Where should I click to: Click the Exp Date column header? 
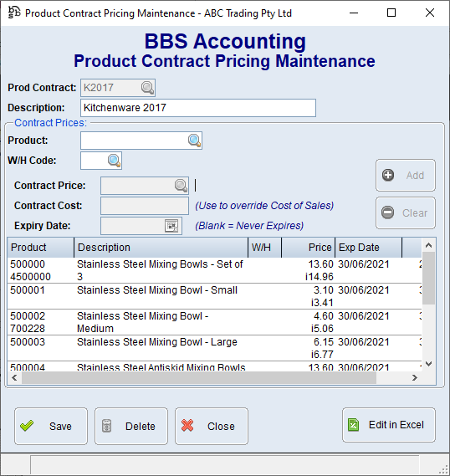(368, 248)
